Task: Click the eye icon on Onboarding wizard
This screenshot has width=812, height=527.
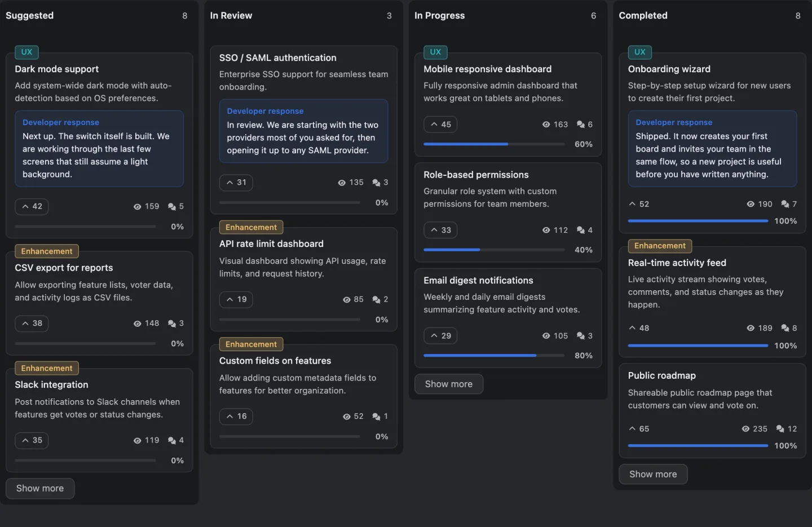Action: tap(751, 204)
